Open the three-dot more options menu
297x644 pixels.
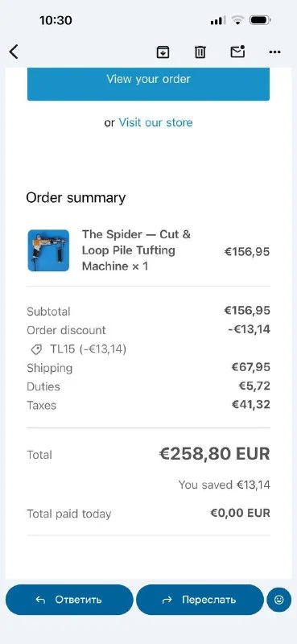(x=274, y=52)
